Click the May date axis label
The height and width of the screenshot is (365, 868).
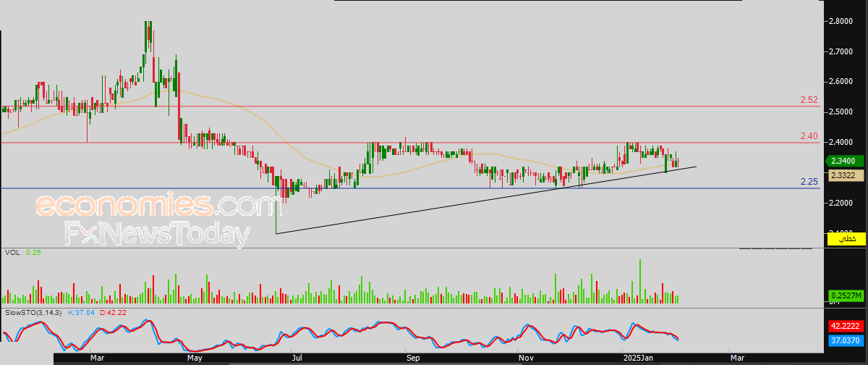pos(195,358)
